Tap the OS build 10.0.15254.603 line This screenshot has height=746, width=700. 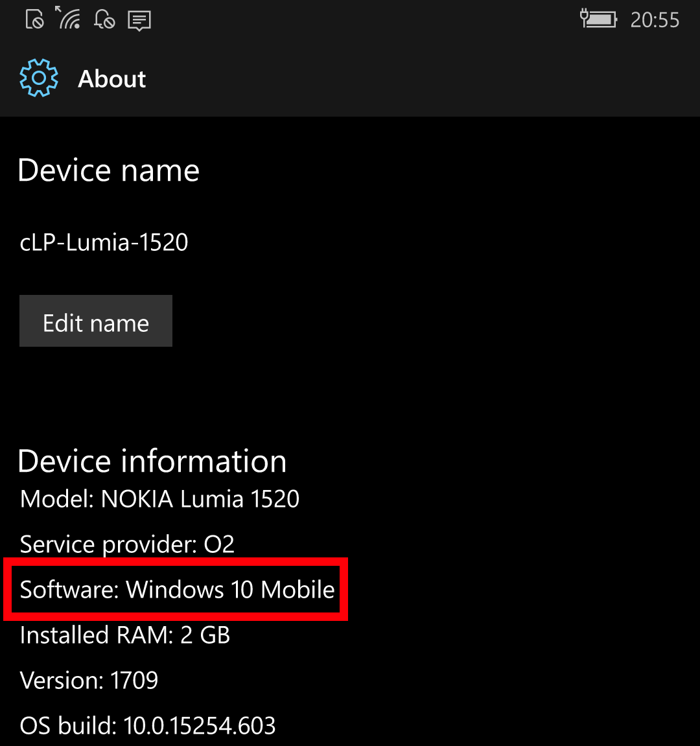tap(148, 726)
